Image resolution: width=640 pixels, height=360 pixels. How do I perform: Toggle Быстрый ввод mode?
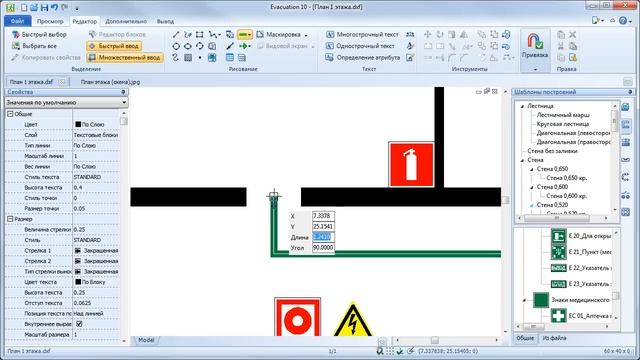tap(114, 46)
